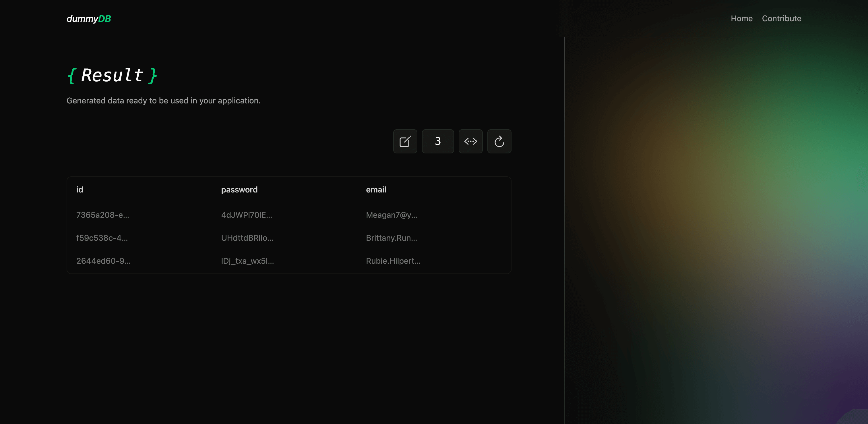Click the code view brackets icon
The height and width of the screenshot is (424, 868).
click(470, 141)
